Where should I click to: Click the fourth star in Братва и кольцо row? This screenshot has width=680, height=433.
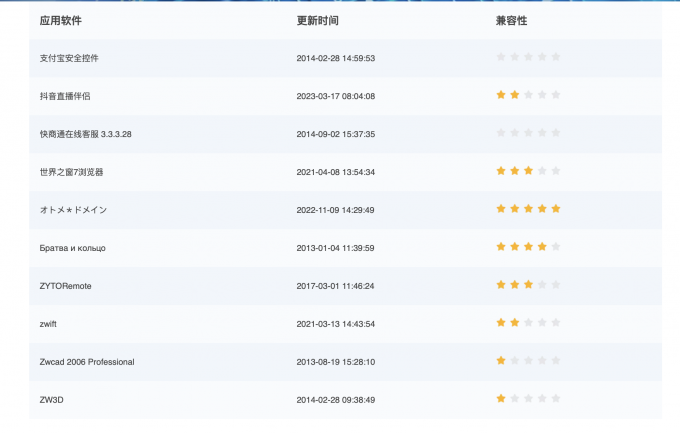pos(542,247)
